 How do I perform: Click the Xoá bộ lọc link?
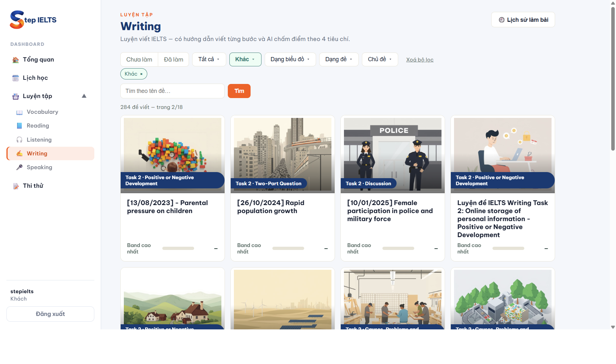tap(420, 60)
